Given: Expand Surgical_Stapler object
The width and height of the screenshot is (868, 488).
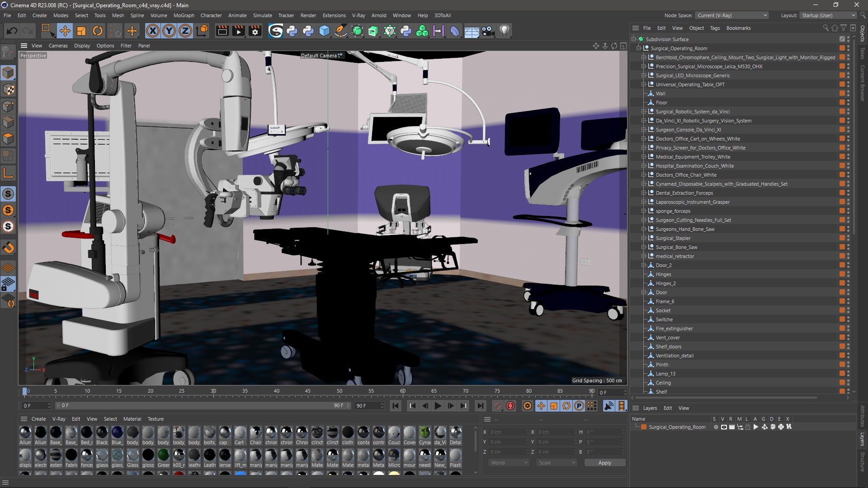Looking at the screenshot, I should pos(644,238).
